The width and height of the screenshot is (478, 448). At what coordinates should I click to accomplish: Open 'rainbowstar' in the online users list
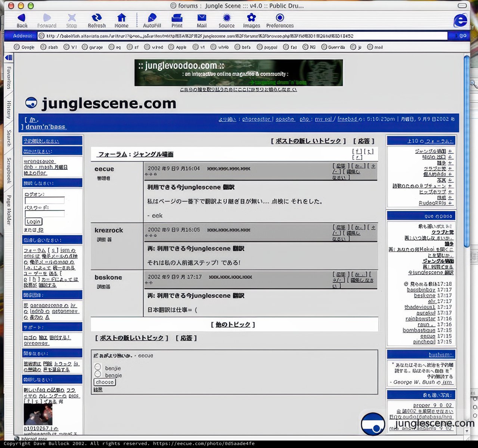pyautogui.click(x=420, y=319)
